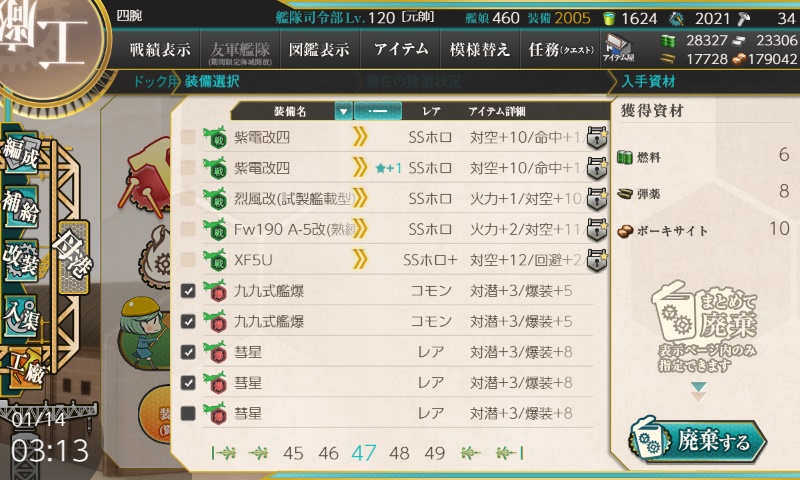The width and height of the screenshot is (800, 480).
Task: Go to page 48
Action: [x=399, y=452]
